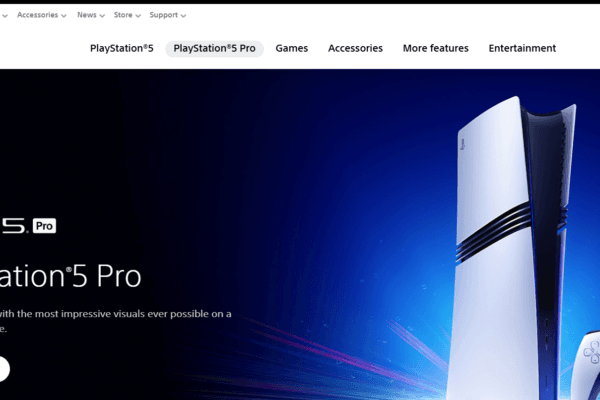Click the PS5 Pro logo badge
Viewport: 600px width, 400px height.
click(28, 225)
